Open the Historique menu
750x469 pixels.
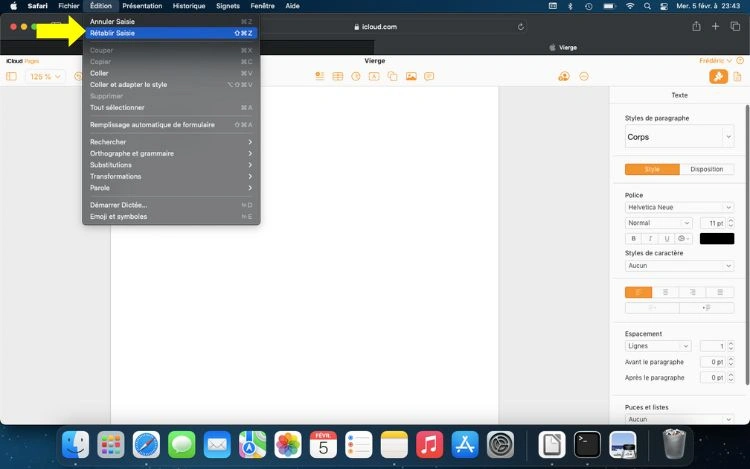pyautogui.click(x=188, y=6)
